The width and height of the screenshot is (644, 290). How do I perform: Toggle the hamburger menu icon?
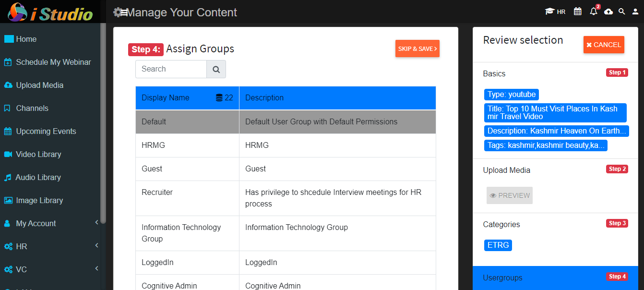tap(124, 12)
